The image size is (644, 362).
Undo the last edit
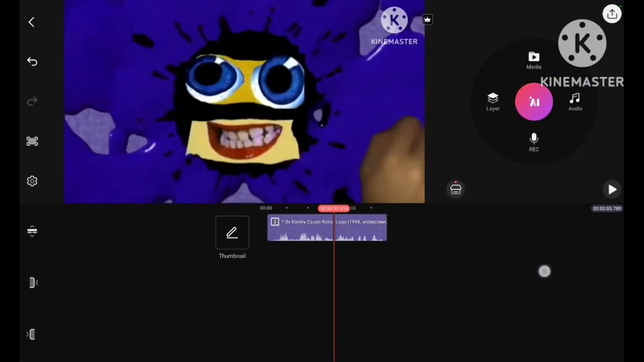(x=32, y=61)
